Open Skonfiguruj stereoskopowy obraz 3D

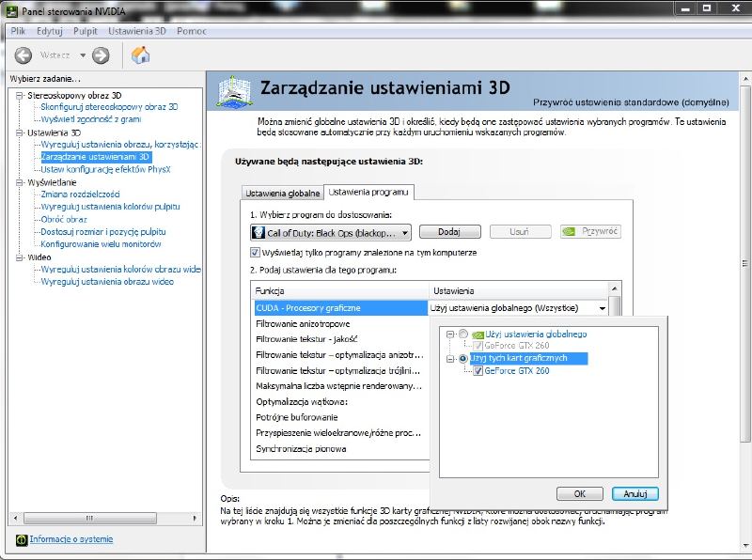109,107
